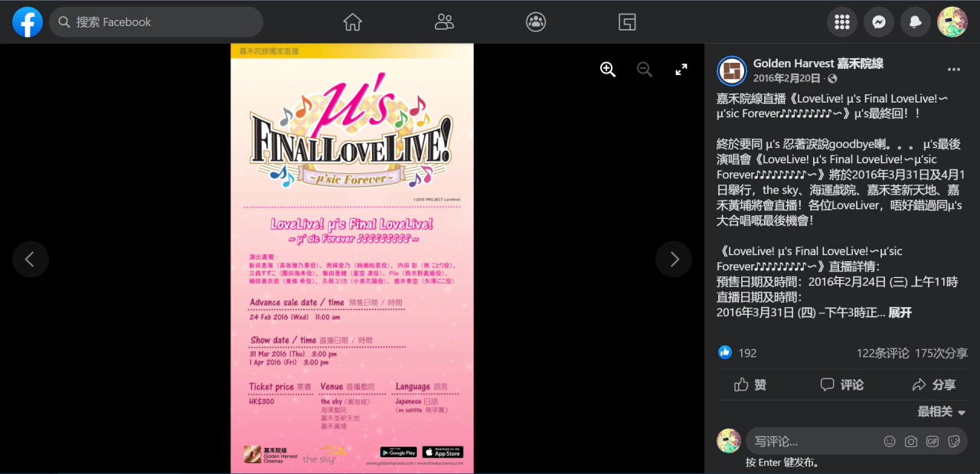Open the profile avatar menu in top bar
The width and height of the screenshot is (980, 474).
[952, 22]
